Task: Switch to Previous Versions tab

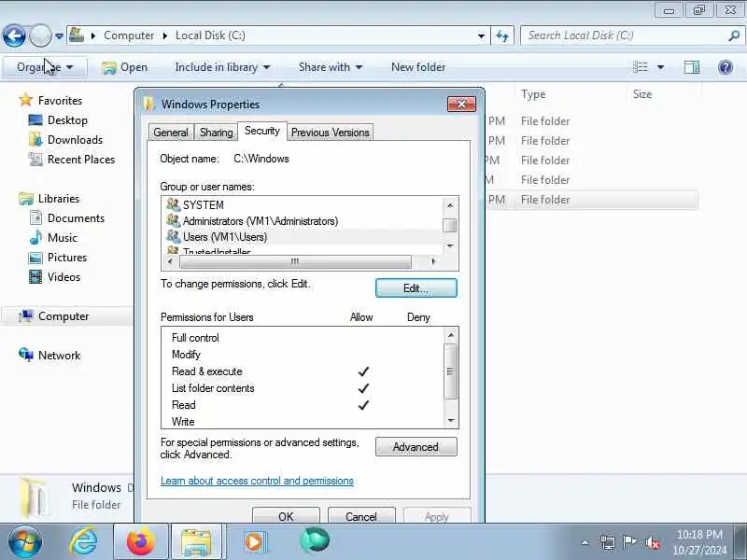Action: (x=331, y=133)
